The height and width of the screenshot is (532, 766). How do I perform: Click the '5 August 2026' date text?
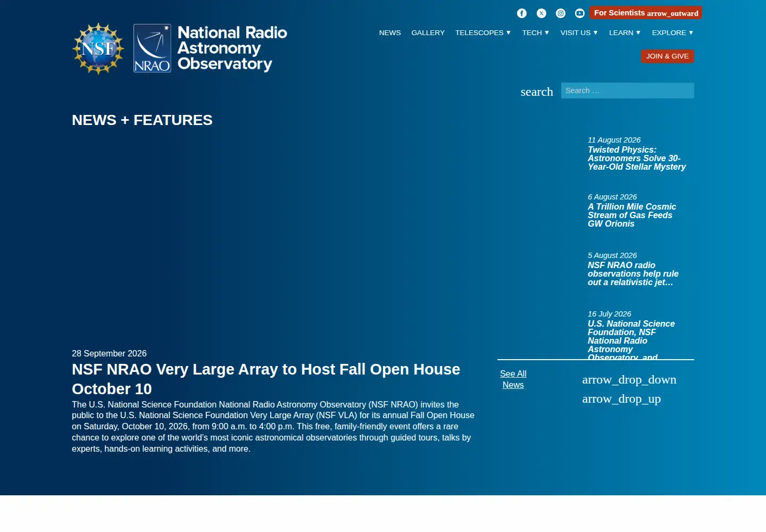(612, 255)
